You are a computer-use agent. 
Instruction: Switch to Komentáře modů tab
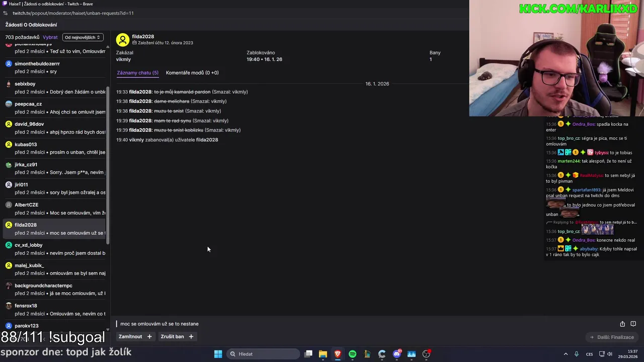pyautogui.click(x=192, y=73)
